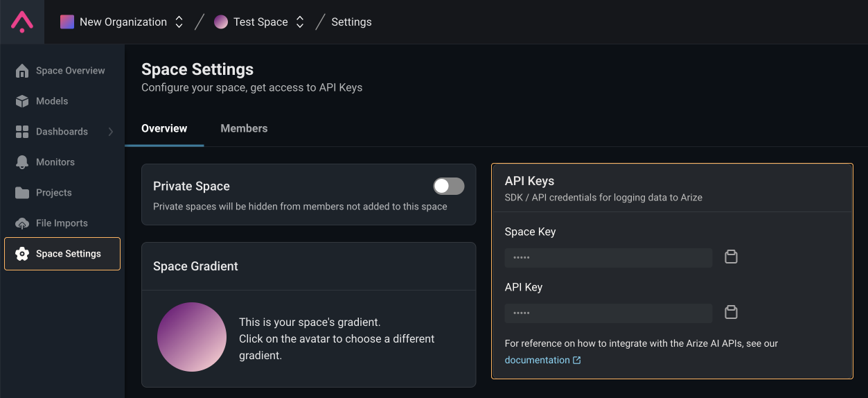Select the Overview tab
The height and width of the screenshot is (398, 868).
click(x=164, y=128)
